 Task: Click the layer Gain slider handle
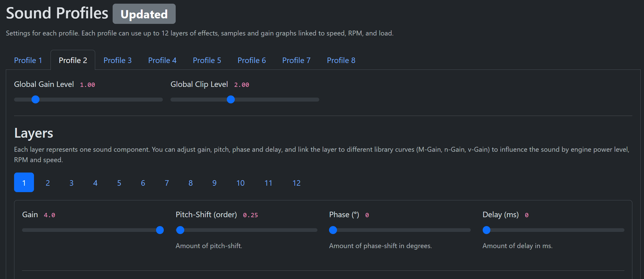tap(160, 230)
